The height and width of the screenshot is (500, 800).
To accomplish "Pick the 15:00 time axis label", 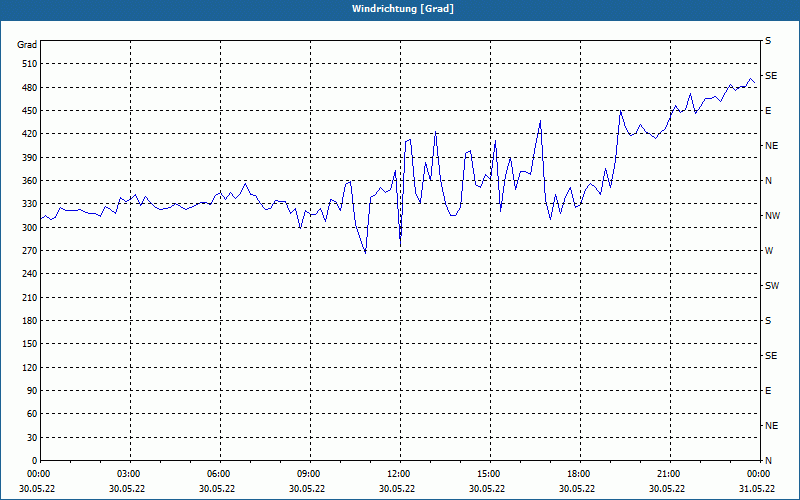I will [x=488, y=474].
